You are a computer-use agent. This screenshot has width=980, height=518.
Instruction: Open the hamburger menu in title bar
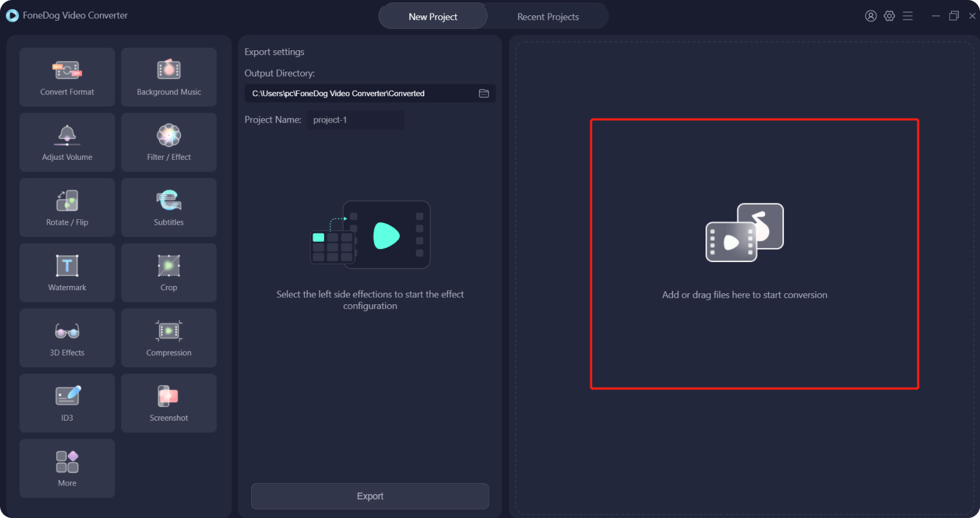click(x=908, y=16)
